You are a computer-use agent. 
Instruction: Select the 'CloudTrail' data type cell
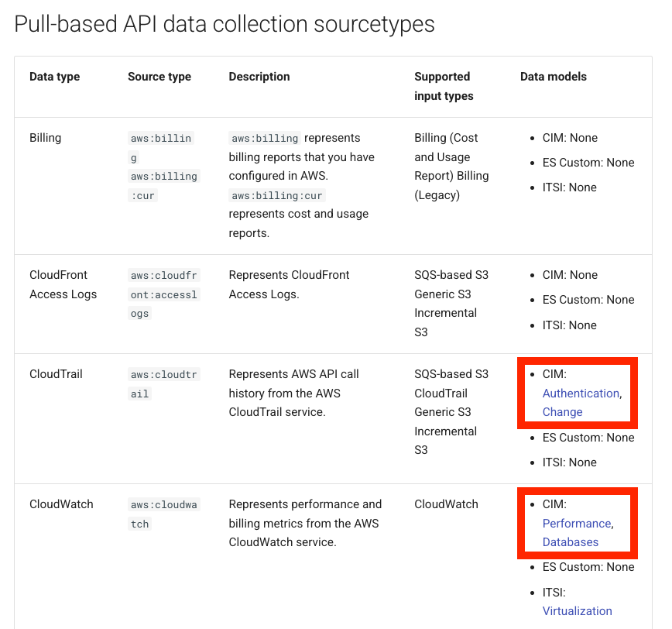(x=56, y=374)
